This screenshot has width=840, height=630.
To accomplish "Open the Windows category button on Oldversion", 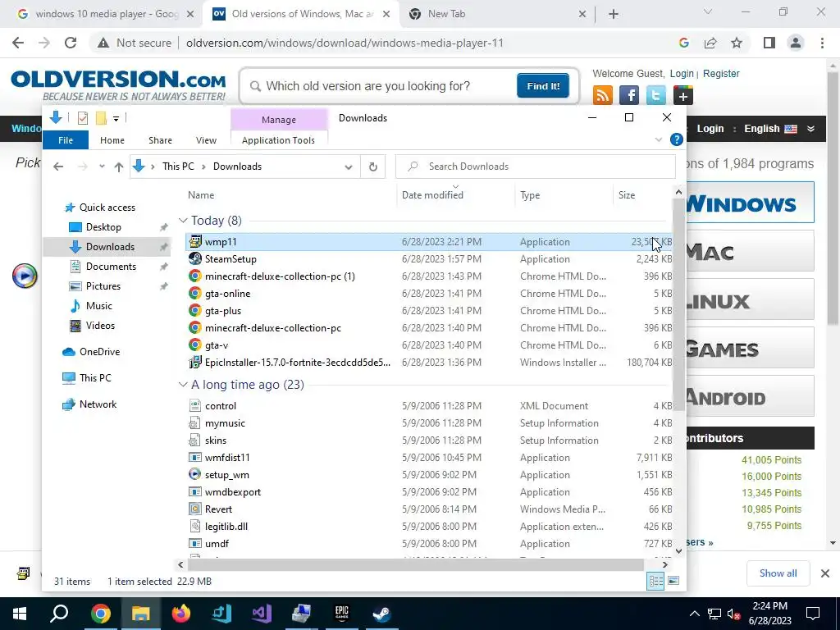I will pos(750,203).
